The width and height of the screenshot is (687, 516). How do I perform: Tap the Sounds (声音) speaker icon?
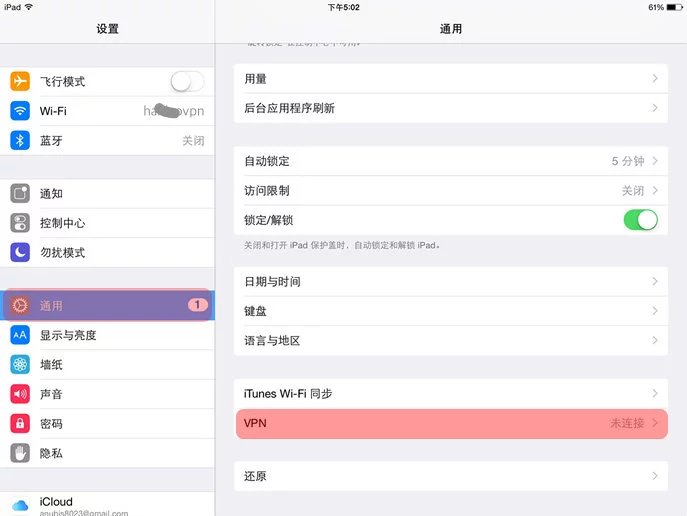tap(20, 394)
